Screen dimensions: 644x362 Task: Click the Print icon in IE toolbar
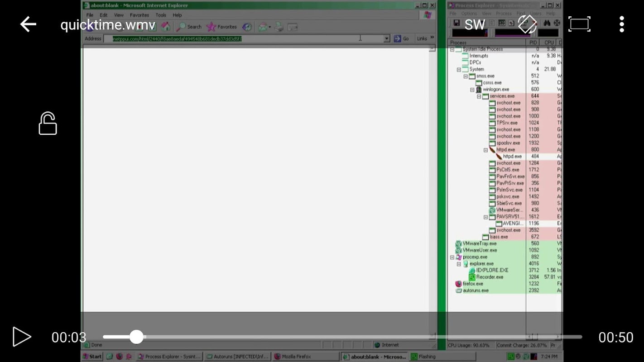point(279,27)
